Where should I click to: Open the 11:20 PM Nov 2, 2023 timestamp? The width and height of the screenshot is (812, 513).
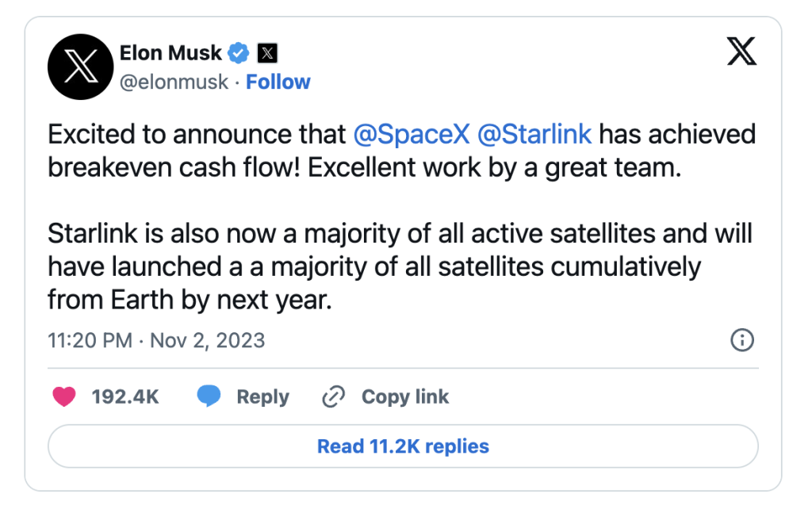point(156,341)
